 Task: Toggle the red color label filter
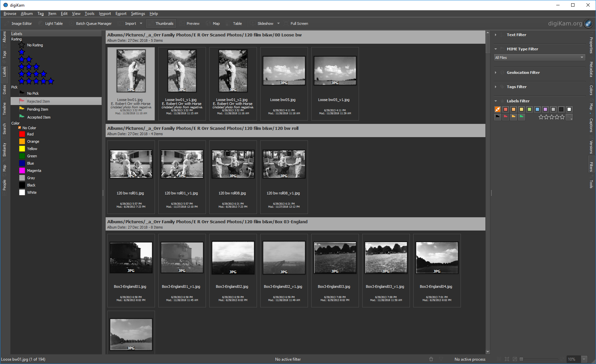tap(506, 109)
